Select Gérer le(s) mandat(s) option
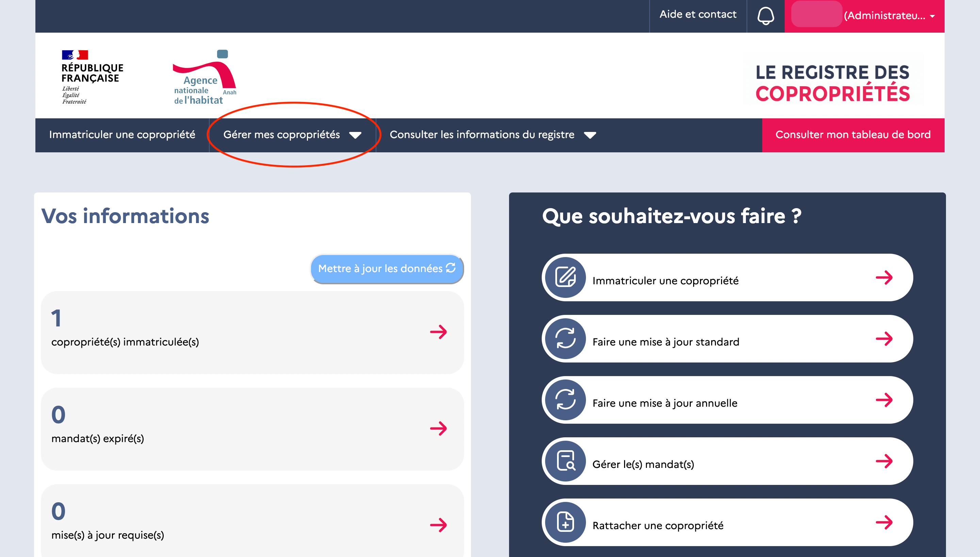Screen dimensions: 980x557 [727, 461]
